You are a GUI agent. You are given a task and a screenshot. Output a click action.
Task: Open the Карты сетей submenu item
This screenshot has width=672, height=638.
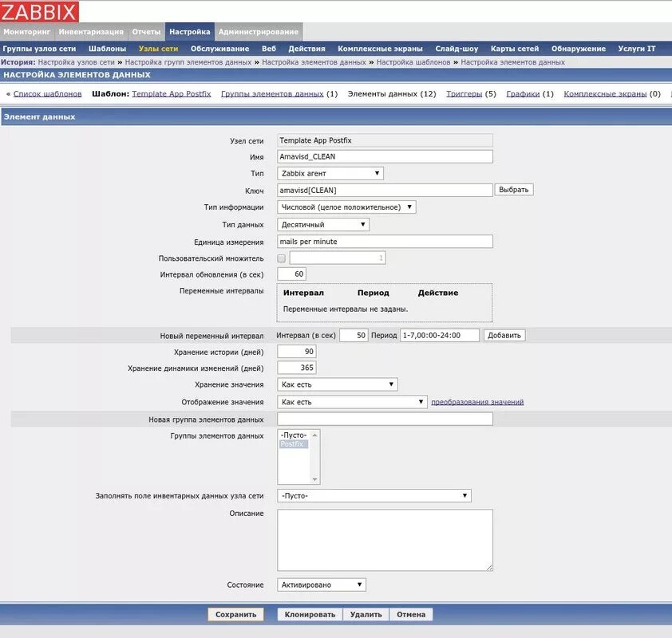point(515,49)
